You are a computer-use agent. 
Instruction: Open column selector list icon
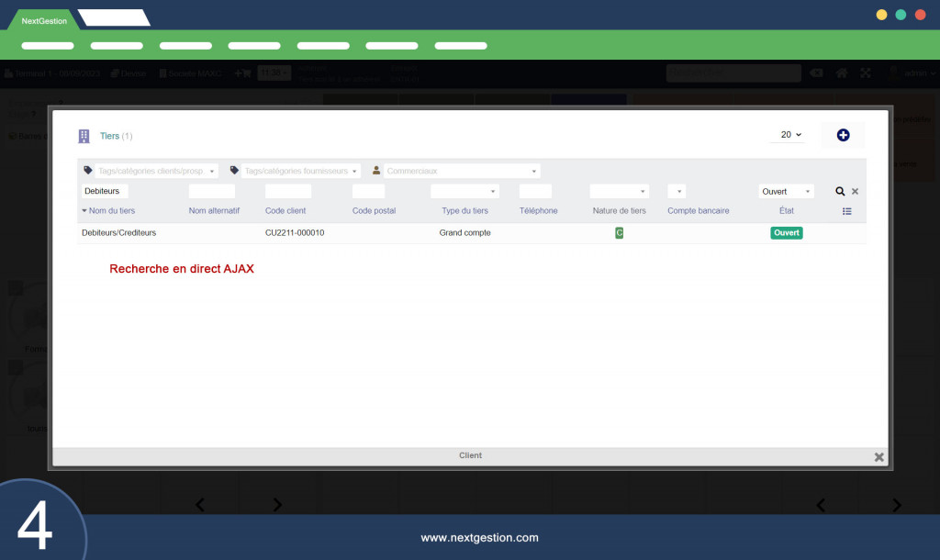tap(846, 211)
